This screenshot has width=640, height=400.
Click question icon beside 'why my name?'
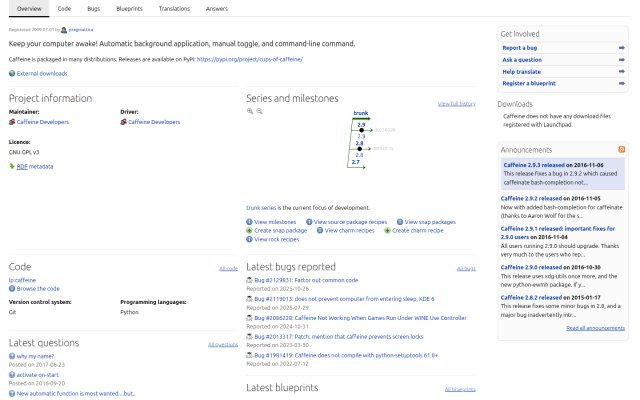tap(12, 356)
